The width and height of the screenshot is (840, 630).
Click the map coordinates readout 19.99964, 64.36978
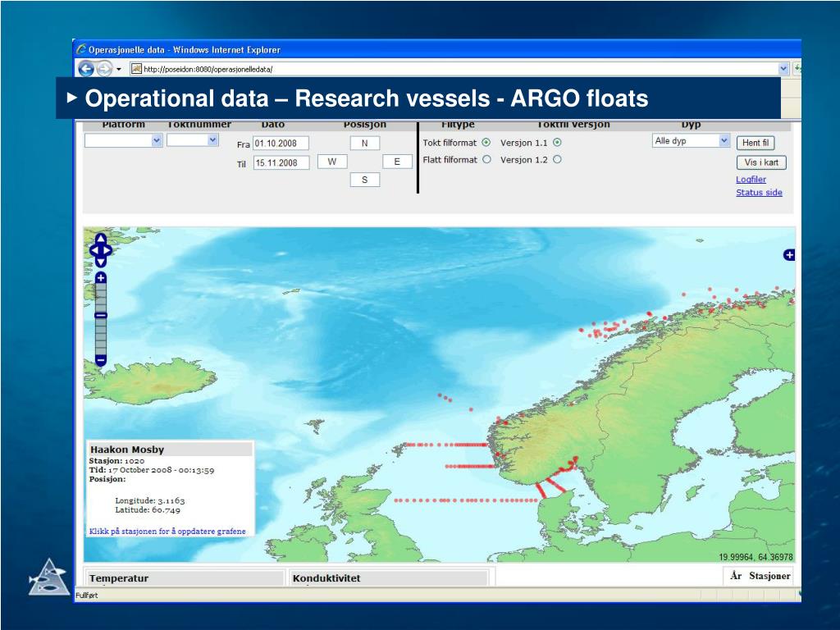pyautogui.click(x=756, y=557)
